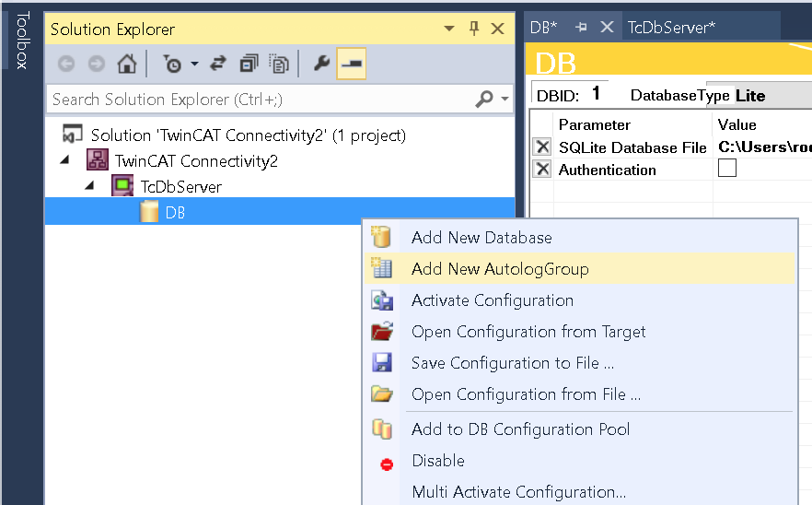Screen dimensions: 812x505
Task: Close the Solution Explorer panel
Action: pos(498,29)
